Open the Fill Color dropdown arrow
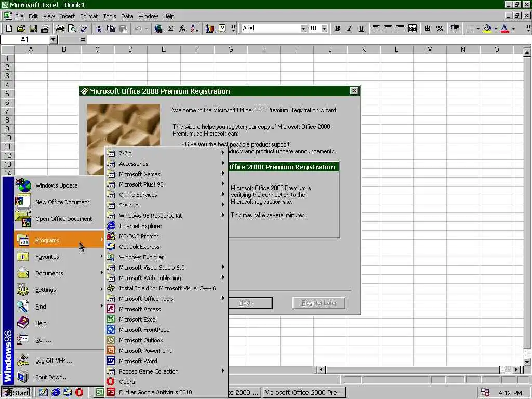The width and height of the screenshot is (532, 399). [x=496, y=29]
